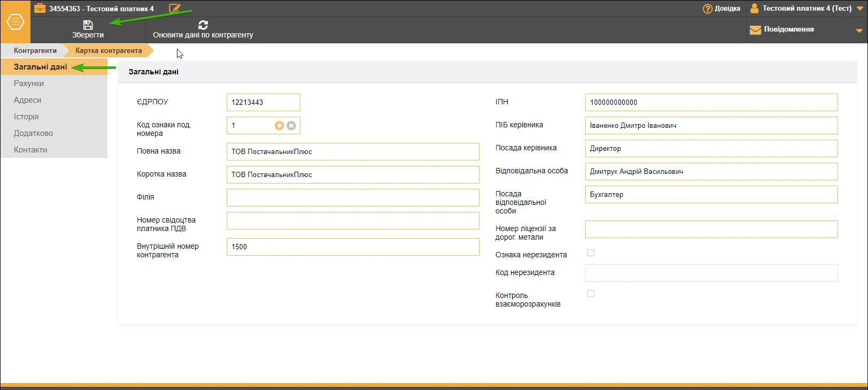Click the Посада керівника field with Директор
868x390 pixels.
click(x=711, y=148)
